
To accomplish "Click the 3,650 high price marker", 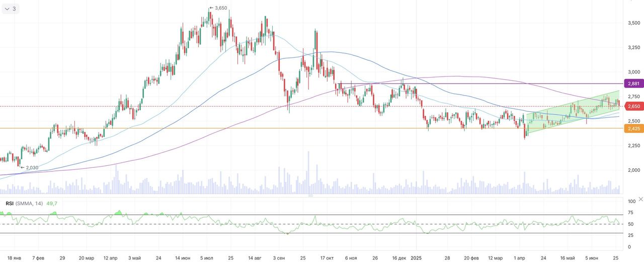I will (x=220, y=8).
